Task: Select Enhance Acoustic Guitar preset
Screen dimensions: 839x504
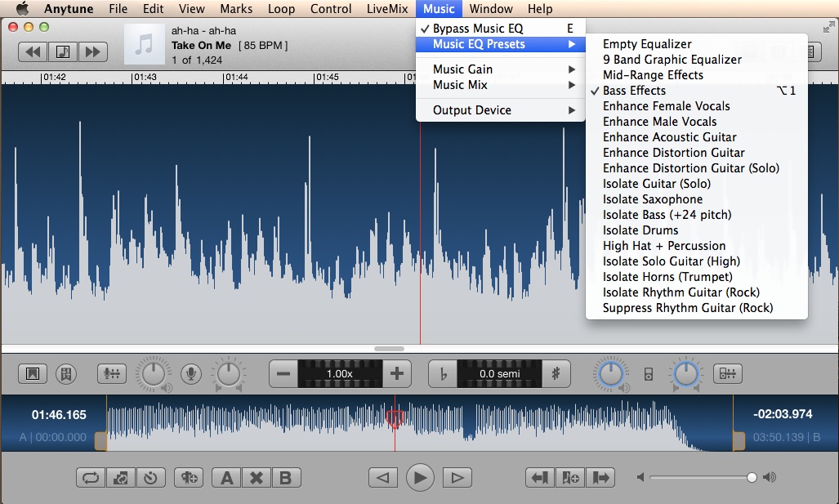Action: [x=697, y=137]
